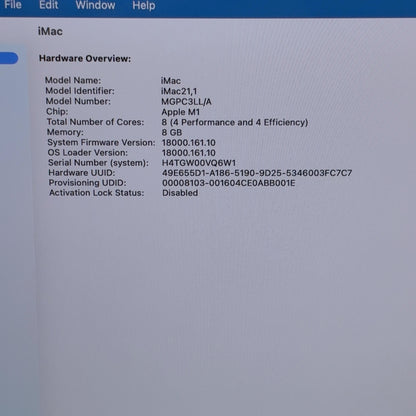
Task: Select the 8 (4 Performance and 4 Efficiency) value
Action: click(235, 122)
